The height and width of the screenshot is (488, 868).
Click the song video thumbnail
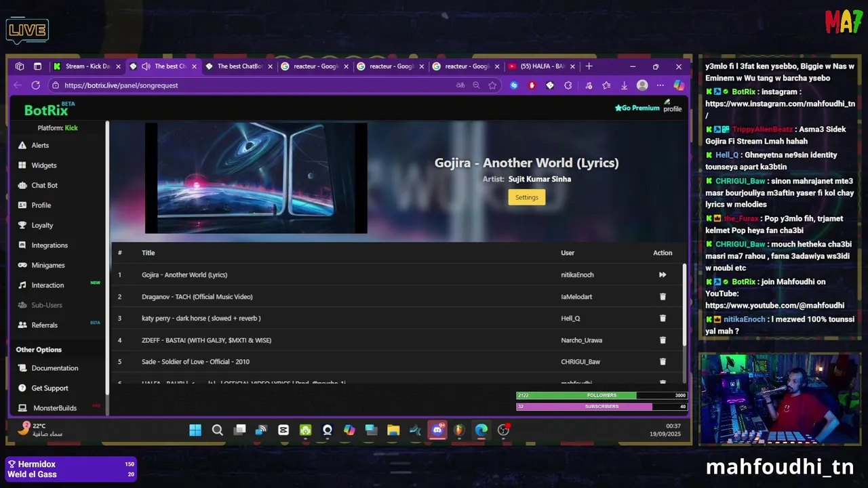pyautogui.click(x=256, y=178)
